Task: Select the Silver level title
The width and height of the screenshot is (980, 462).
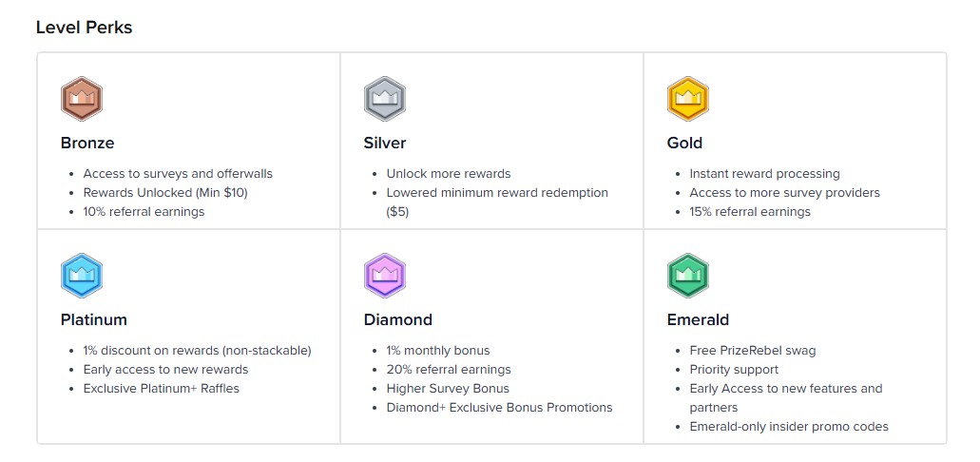Action: tap(384, 144)
